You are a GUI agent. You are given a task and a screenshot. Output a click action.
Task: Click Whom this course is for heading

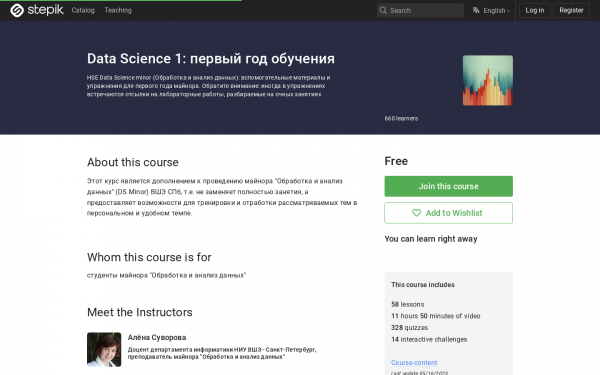tap(149, 257)
